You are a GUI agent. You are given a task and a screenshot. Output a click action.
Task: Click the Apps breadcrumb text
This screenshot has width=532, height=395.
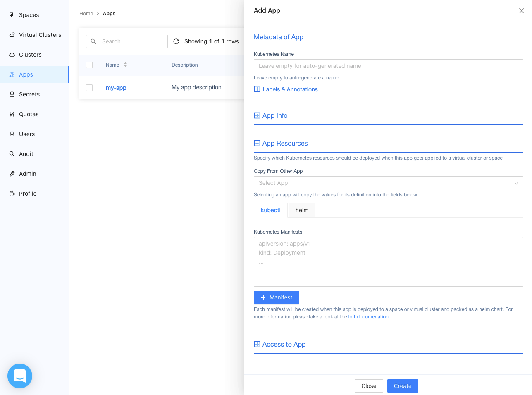pyautogui.click(x=109, y=14)
